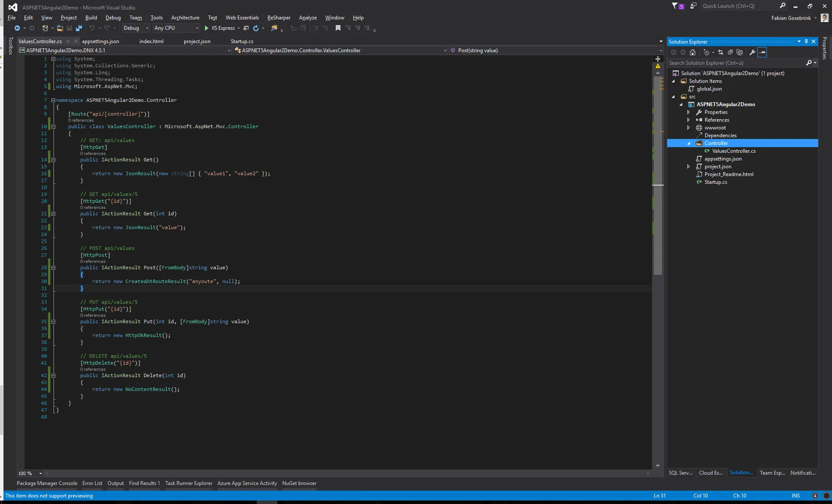
Task: Toggle Preview Selected Items in Solution Explorer
Action: click(x=762, y=52)
